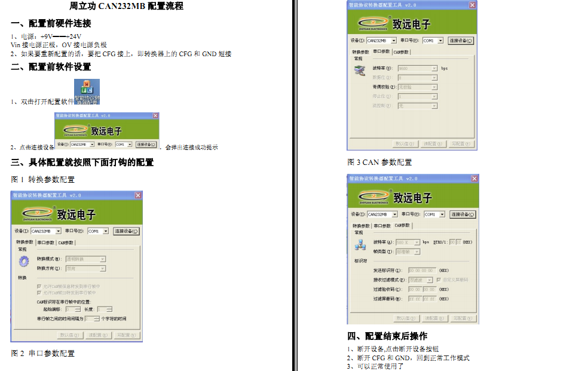Select CAN参数 tab in dialog with 转换模式
This screenshot has width=588, height=371.
[x=66, y=243]
